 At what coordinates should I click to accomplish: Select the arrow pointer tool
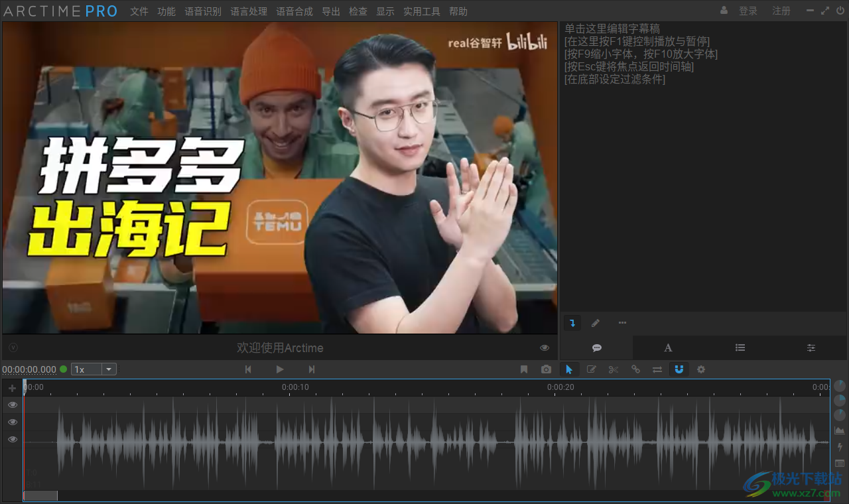pos(568,369)
